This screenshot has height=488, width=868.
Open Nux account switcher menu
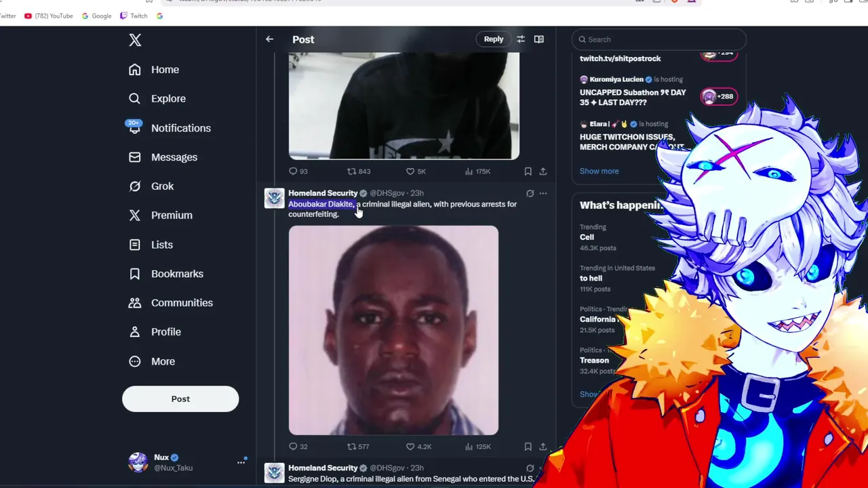pos(241,462)
